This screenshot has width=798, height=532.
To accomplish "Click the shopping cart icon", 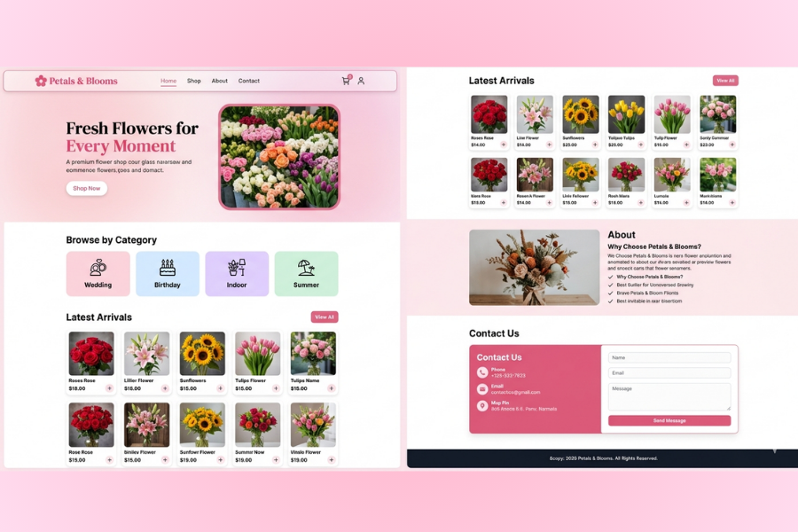I will click(x=346, y=81).
